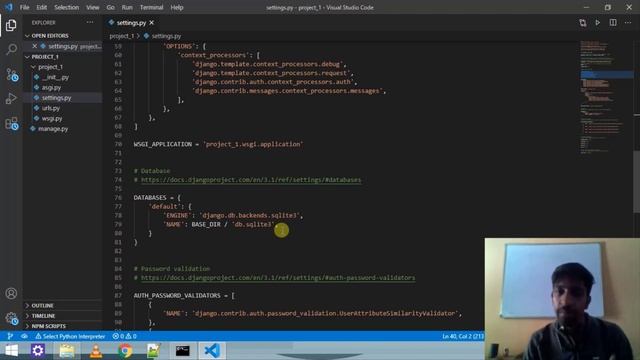
Task: Click project_1 in the breadcrumb path
Action: (x=122, y=36)
